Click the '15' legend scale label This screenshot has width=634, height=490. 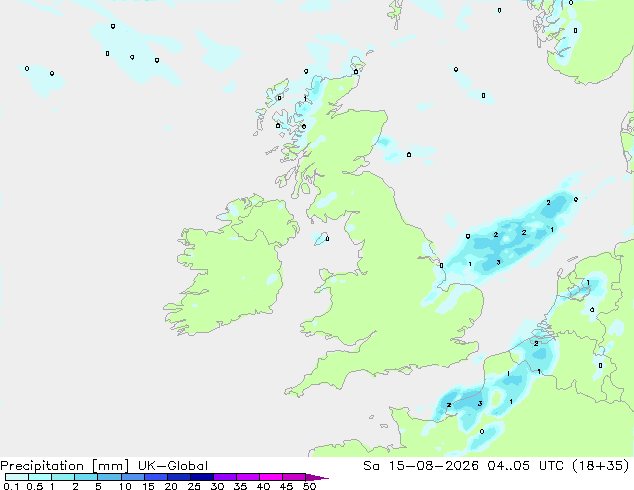click(x=148, y=486)
